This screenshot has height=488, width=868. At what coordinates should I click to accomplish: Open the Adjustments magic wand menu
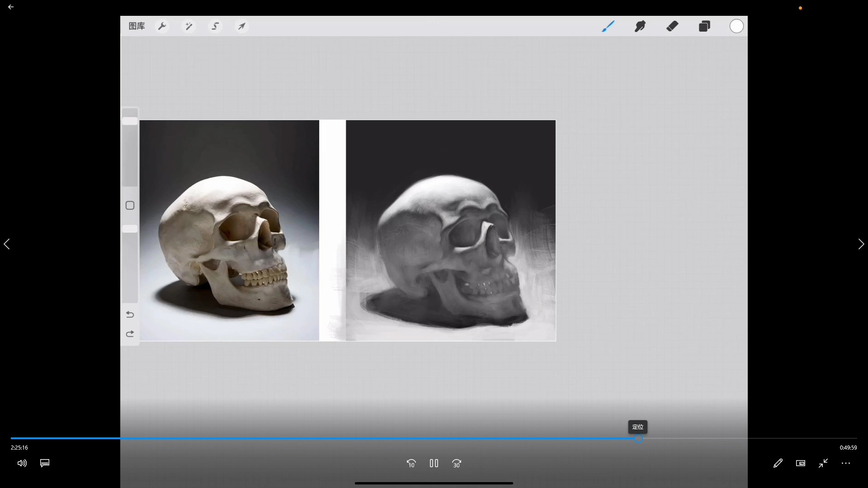(x=189, y=26)
